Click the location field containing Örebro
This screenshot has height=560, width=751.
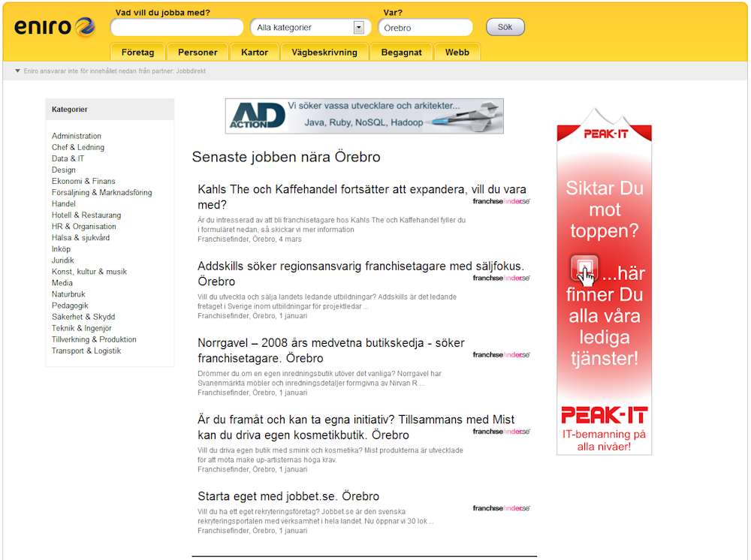(425, 27)
